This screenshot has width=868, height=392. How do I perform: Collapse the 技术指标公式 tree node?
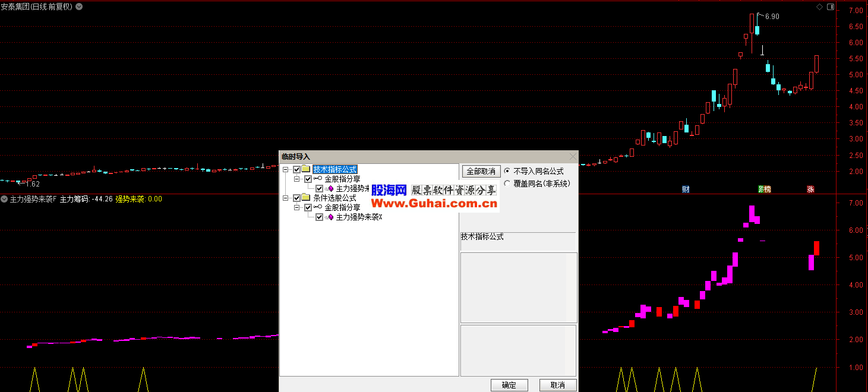coord(286,169)
